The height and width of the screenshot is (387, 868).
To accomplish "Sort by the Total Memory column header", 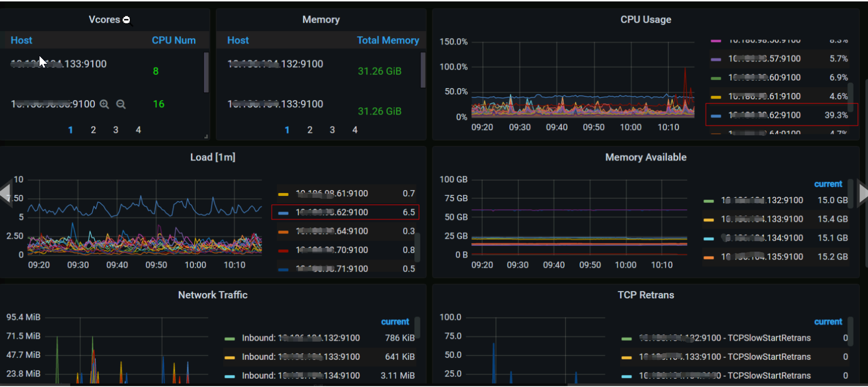I will [388, 41].
